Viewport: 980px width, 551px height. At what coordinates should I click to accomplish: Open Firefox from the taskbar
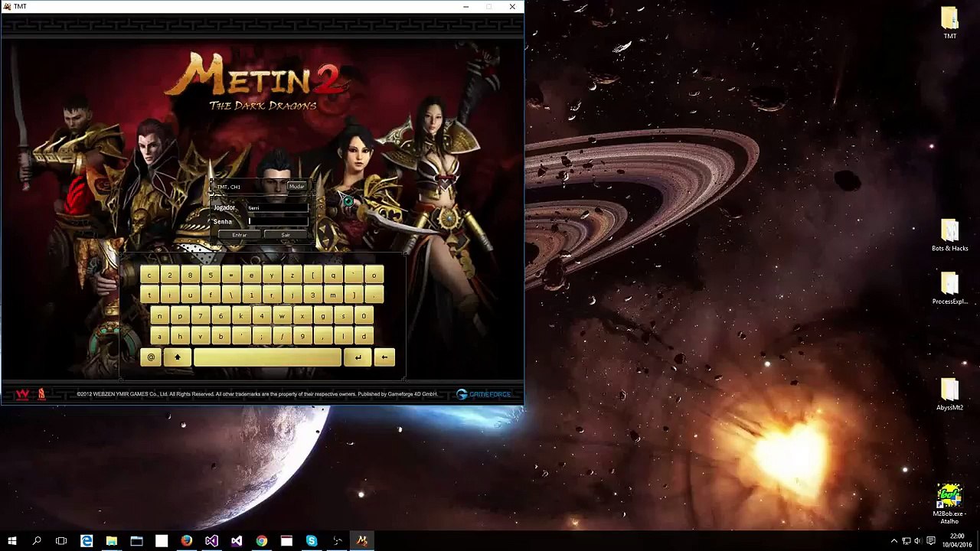coord(187,541)
